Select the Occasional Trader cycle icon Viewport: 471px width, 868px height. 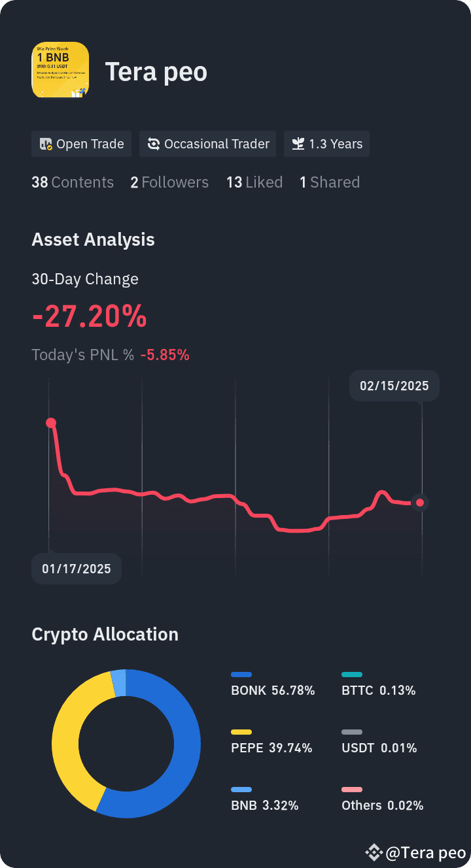tap(154, 144)
